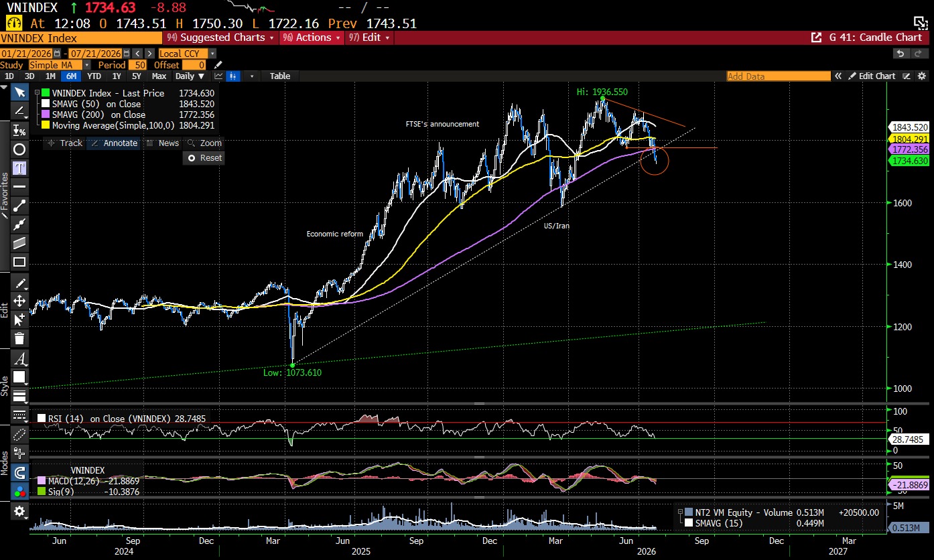Click the purple SMAVG (200) color swatch
Viewport: 934px width, 560px height.
[x=46, y=115]
